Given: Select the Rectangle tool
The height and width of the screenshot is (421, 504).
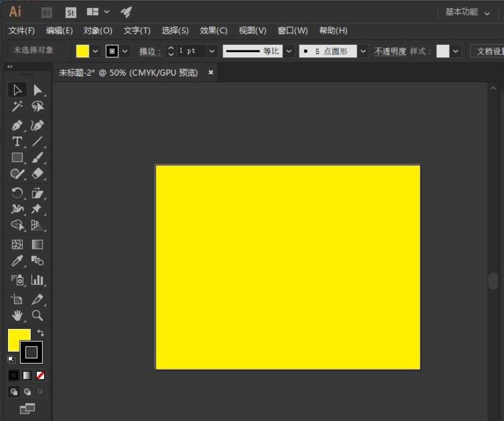Looking at the screenshot, I should pyautogui.click(x=17, y=157).
